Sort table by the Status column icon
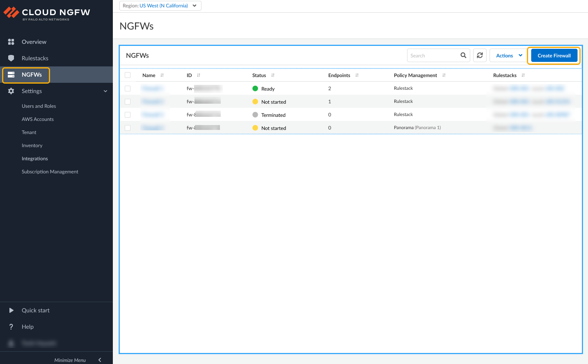The width and height of the screenshot is (588, 364). click(273, 75)
